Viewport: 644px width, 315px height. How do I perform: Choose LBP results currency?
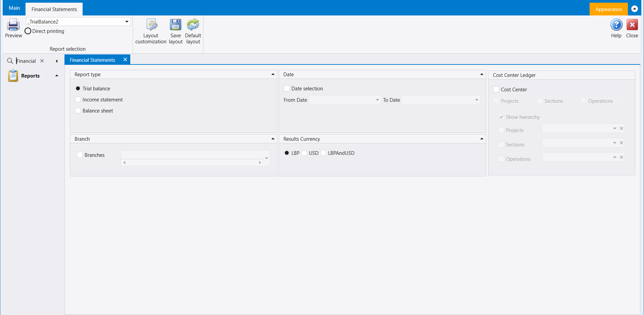click(x=287, y=153)
